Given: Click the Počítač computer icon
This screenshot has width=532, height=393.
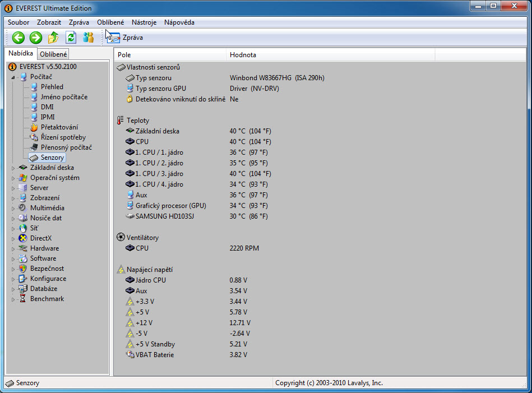Looking at the screenshot, I should click(23, 77).
